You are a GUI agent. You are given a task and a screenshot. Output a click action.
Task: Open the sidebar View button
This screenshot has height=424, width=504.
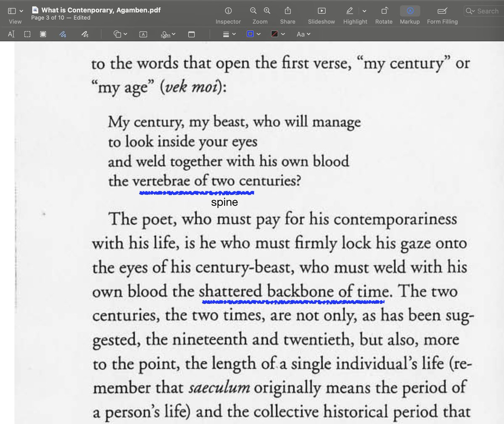12,11
